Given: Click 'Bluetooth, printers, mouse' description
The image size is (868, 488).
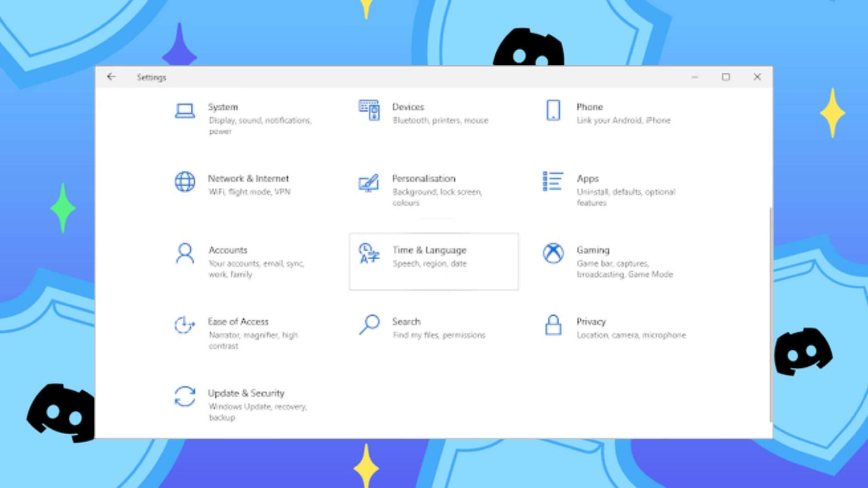Looking at the screenshot, I should point(440,121).
